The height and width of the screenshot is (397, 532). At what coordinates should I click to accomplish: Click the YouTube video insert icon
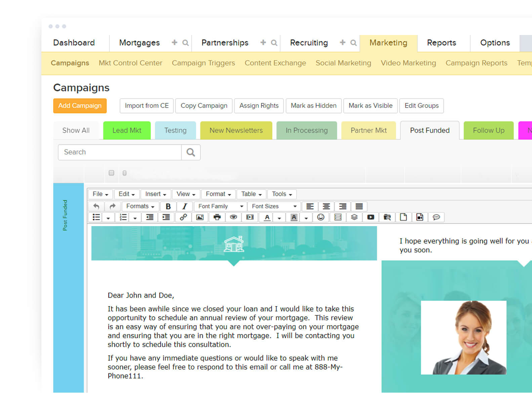point(370,217)
